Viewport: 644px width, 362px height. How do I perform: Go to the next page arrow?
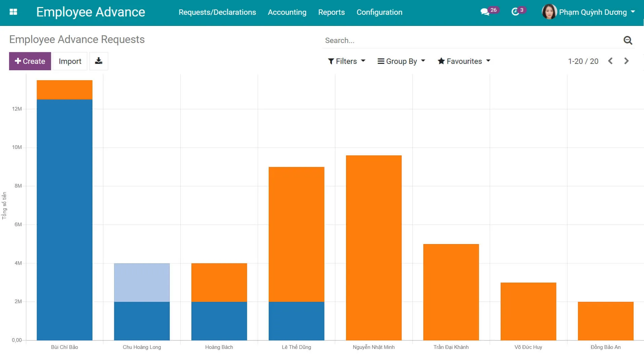click(626, 61)
